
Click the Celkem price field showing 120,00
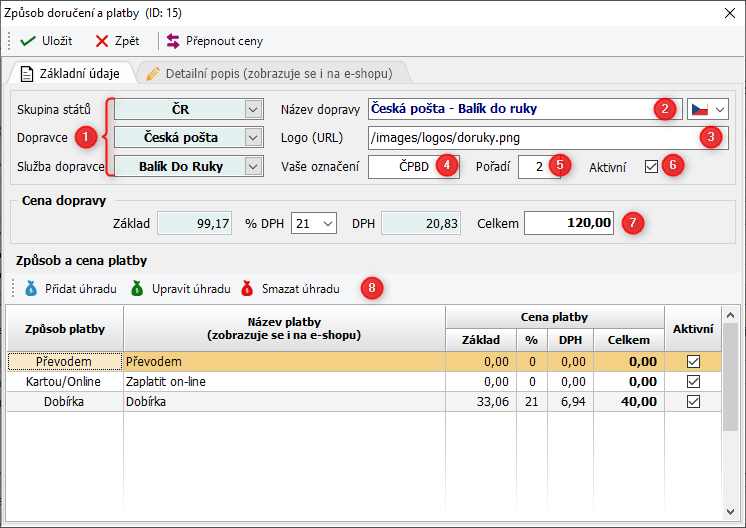[x=569, y=223]
